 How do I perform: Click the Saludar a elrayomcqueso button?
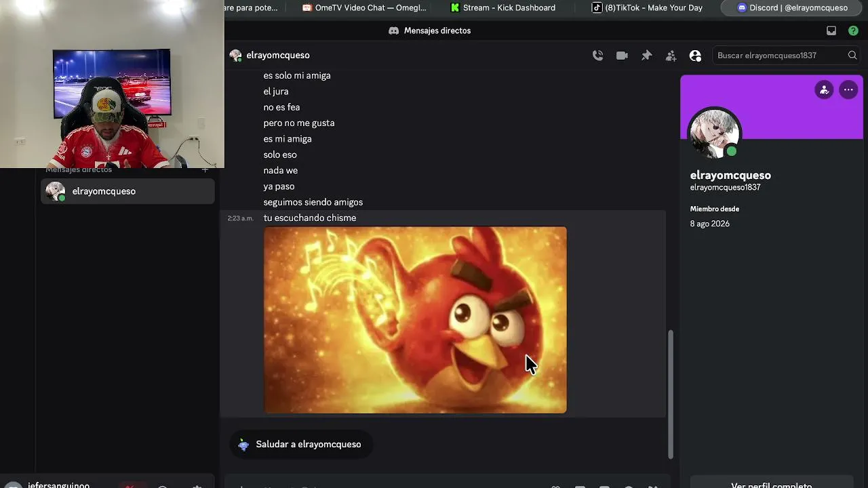300,445
